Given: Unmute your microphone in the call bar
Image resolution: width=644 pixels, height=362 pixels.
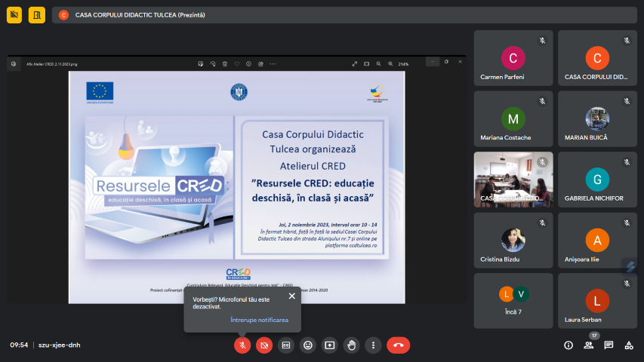Looking at the screenshot, I should point(242,345).
